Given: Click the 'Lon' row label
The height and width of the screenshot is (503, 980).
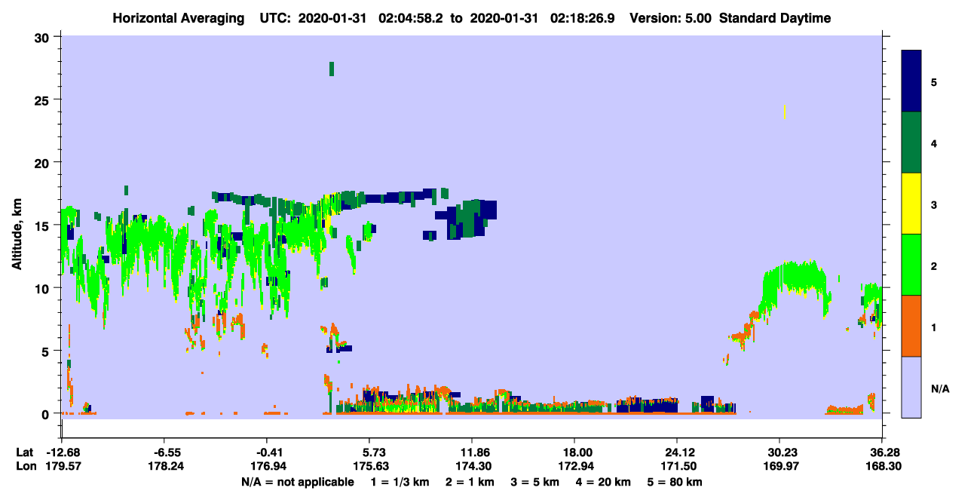Looking at the screenshot, I should [x=25, y=466].
